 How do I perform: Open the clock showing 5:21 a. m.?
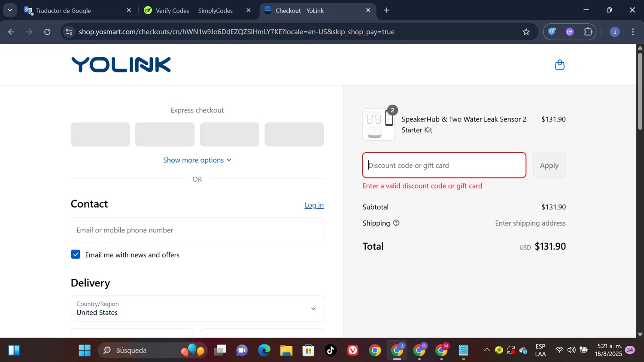pyautogui.click(x=609, y=350)
